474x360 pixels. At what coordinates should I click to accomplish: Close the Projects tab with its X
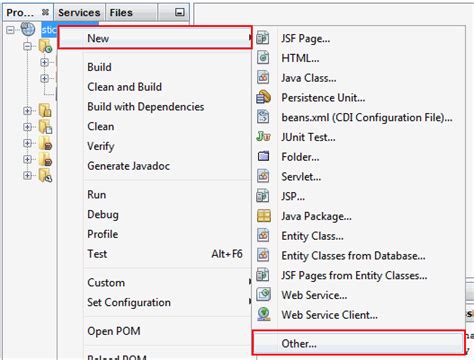(x=45, y=12)
